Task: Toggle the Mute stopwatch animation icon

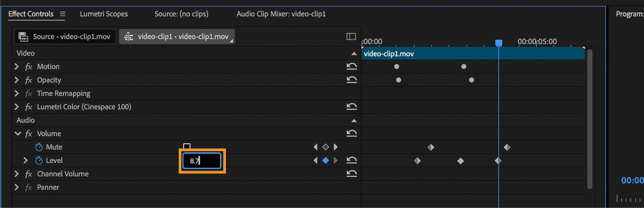Action: (39, 147)
